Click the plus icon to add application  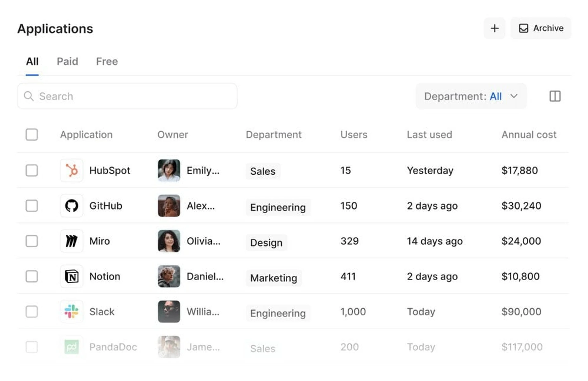494,28
